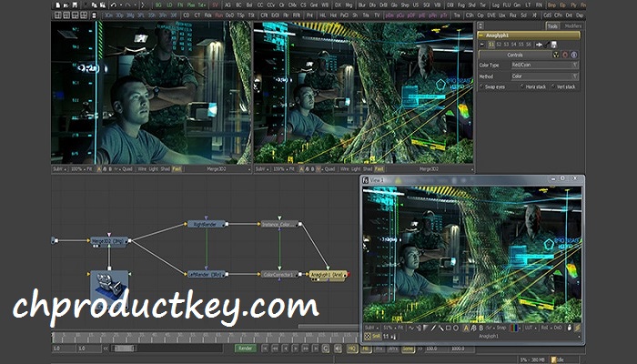Viewport: 637px width, 364px height.
Task: Click the polyline tool icon in View 1
Action: point(410,328)
